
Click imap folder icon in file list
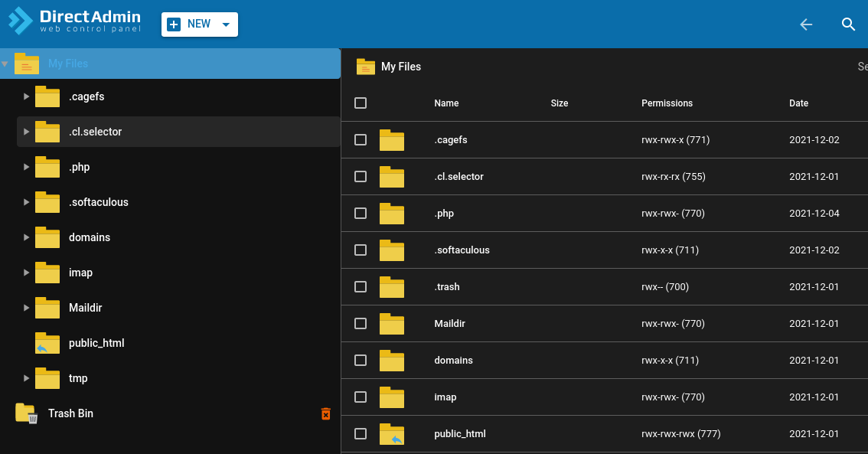pos(391,397)
